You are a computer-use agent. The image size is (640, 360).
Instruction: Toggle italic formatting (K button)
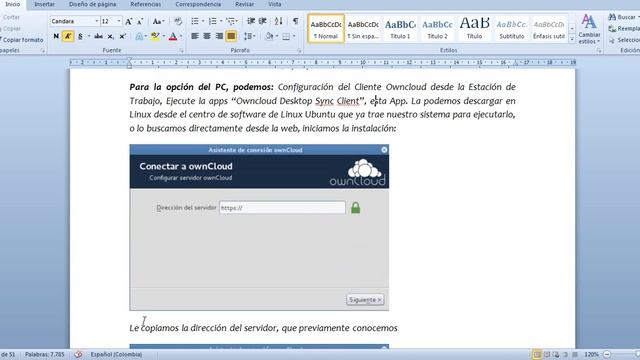click(x=68, y=36)
